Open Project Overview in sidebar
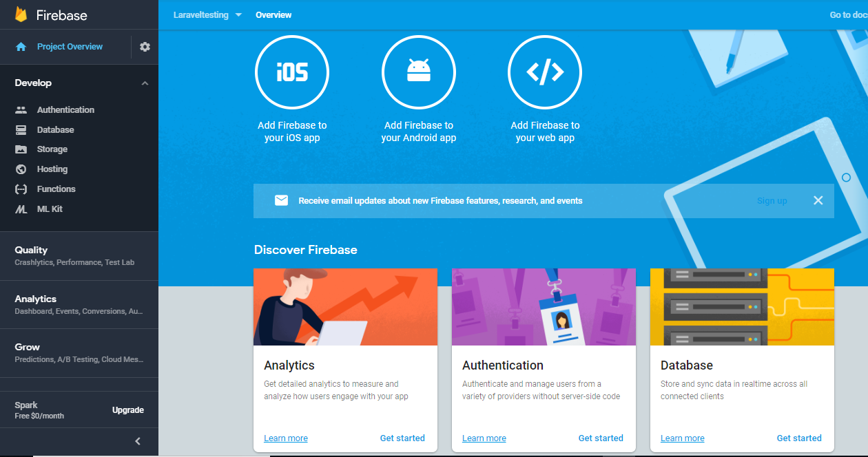 pyautogui.click(x=70, y=47)
